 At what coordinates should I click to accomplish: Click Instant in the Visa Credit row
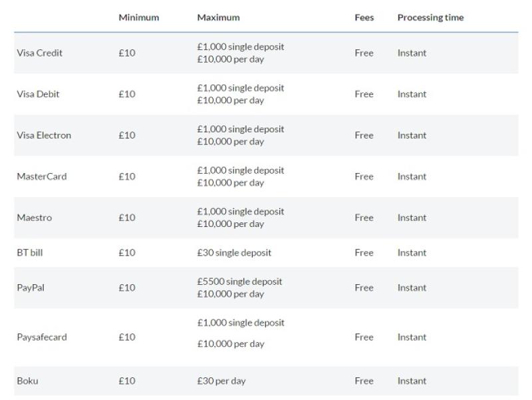click(412, 53)
